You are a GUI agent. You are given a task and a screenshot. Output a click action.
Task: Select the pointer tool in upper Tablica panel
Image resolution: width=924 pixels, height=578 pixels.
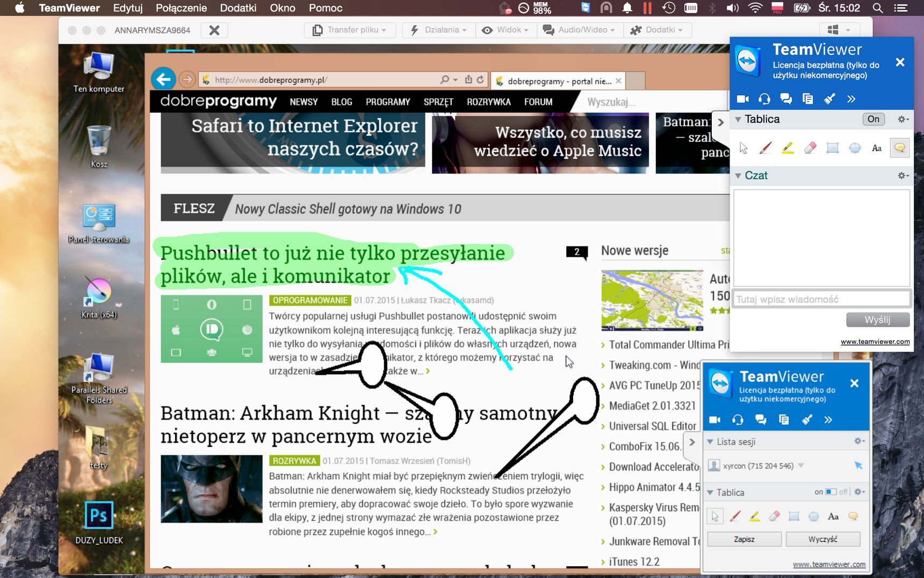coord(743,148)
